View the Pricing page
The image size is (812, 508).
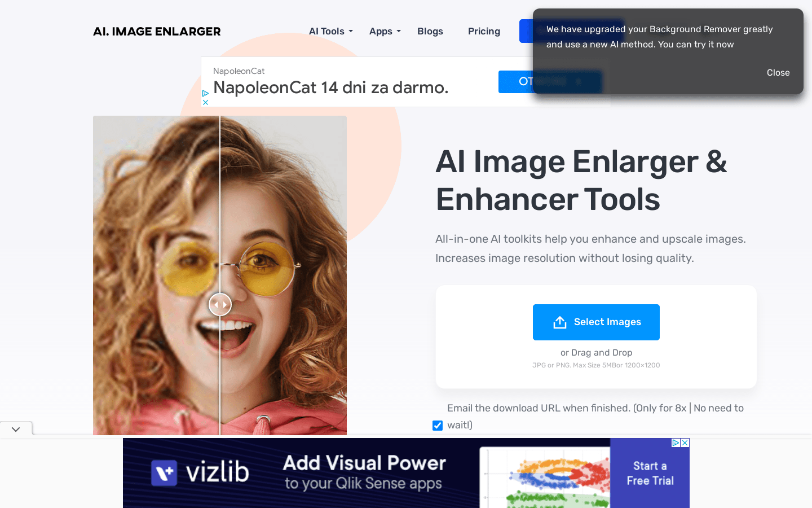pos(484,31)
